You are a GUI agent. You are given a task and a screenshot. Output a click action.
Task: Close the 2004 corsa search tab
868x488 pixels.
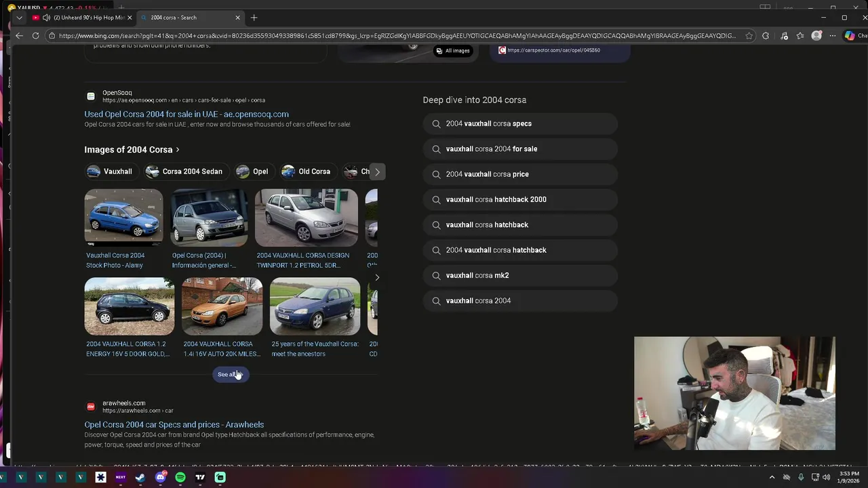[237, 18]
